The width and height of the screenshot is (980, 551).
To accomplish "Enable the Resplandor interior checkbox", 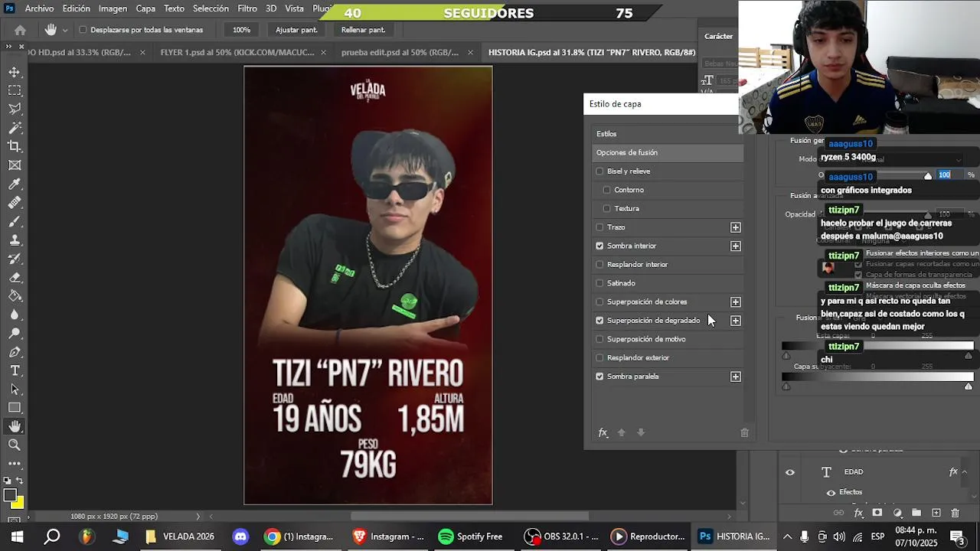I will [x=599, y=265].
